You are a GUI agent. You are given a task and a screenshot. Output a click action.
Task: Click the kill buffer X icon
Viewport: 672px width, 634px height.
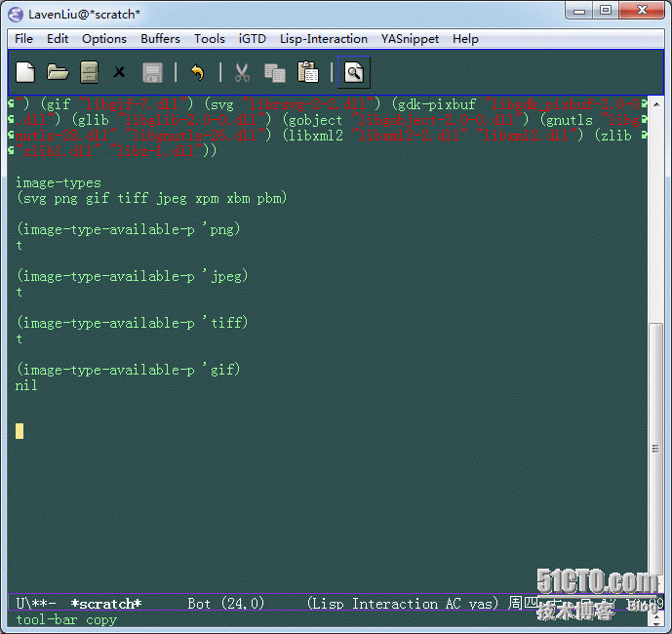point(119,72)
